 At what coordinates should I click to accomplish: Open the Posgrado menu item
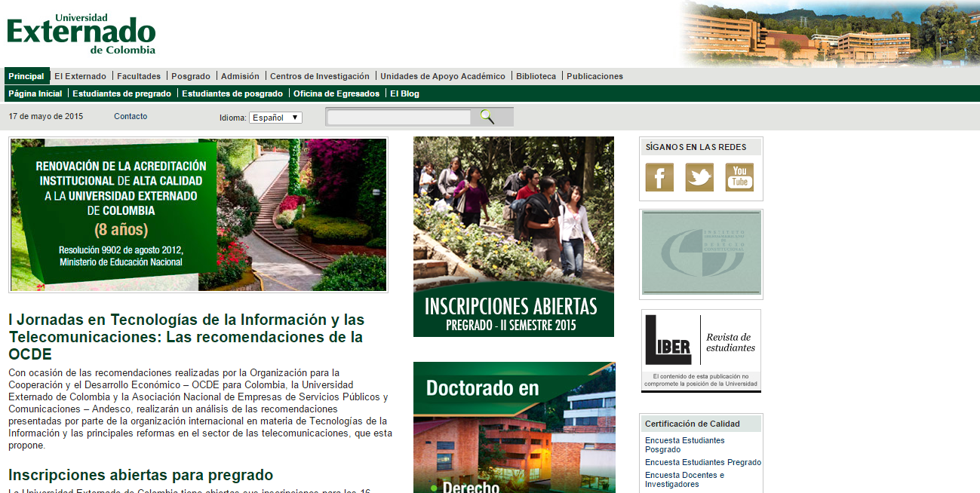[191, 76]
